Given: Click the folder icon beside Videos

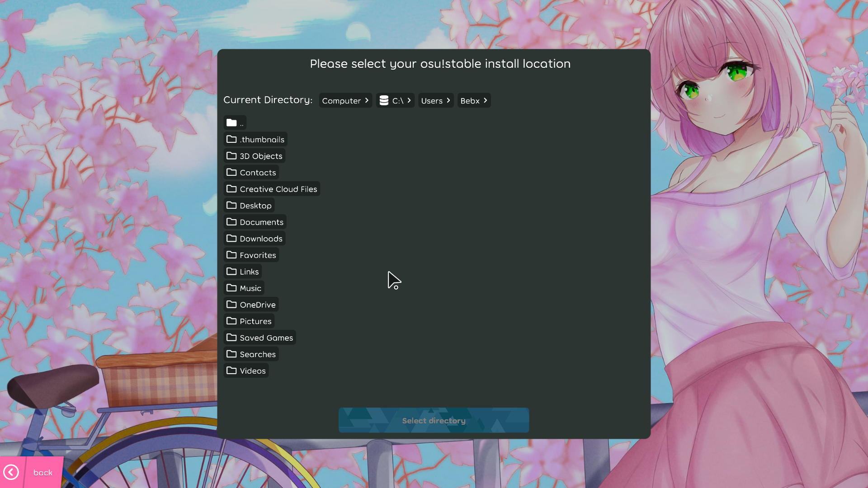Looking at the screenshot, I should tap(231, 371).
